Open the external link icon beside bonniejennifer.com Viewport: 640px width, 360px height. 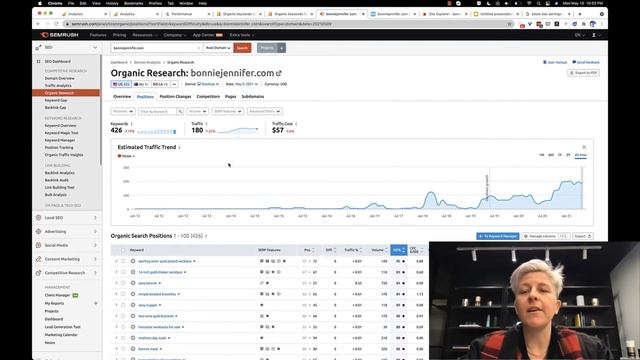[279, 73]
